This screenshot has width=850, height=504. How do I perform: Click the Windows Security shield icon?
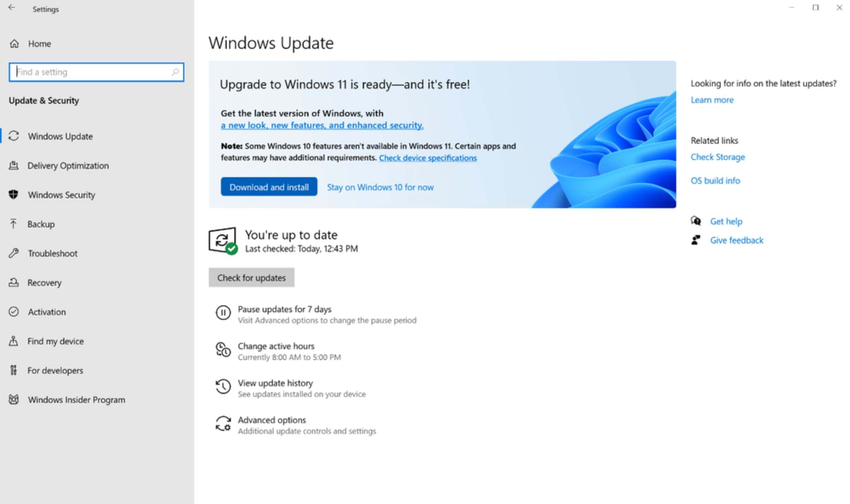(14, 195)
